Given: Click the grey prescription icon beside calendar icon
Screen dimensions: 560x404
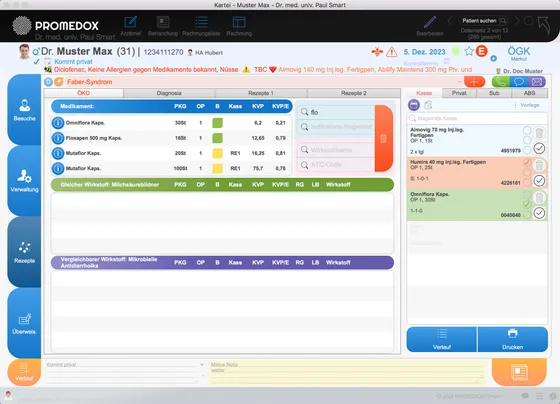Looking at the screenshot, I should tap(428, 105).
